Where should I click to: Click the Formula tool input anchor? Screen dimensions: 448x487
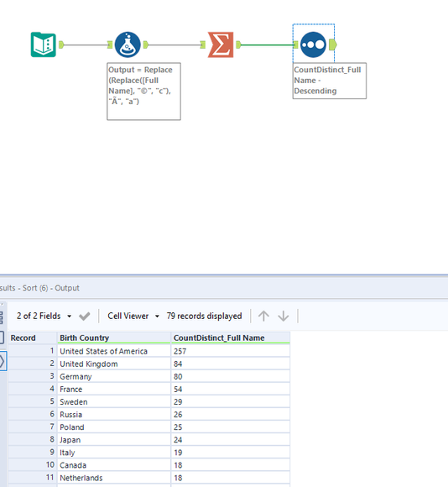(x=110, y=45)
